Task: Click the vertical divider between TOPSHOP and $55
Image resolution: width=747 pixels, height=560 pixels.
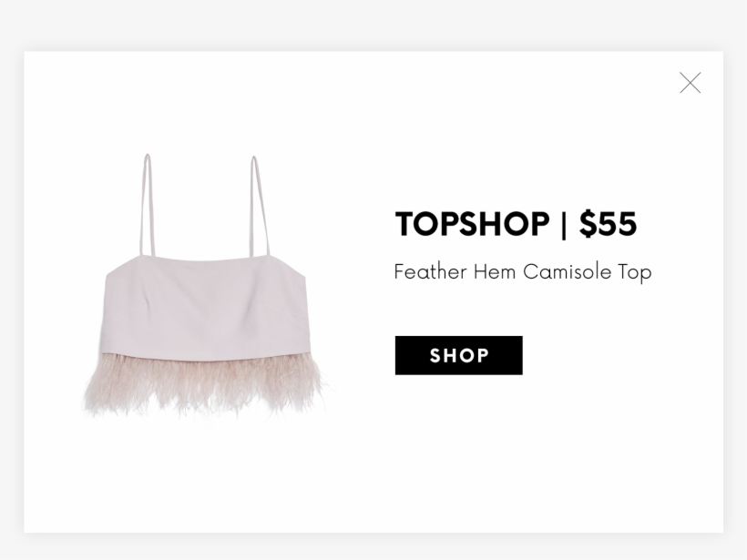Action: click(x=564, y=224)
